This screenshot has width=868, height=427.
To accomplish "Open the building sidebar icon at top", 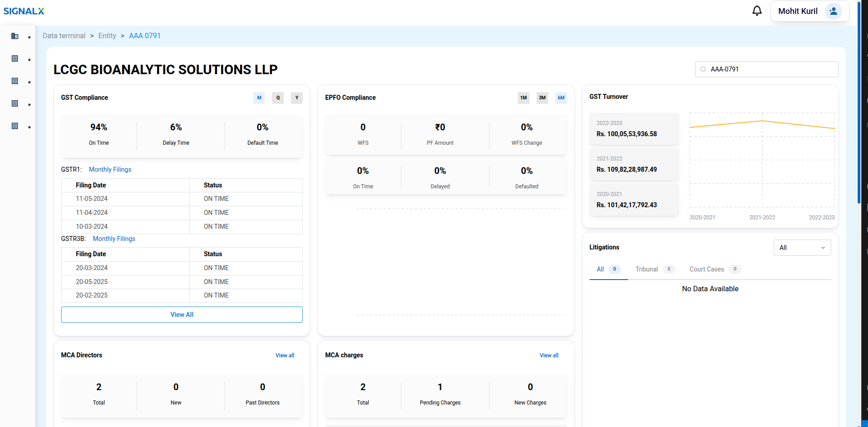I will click(15, 36).
